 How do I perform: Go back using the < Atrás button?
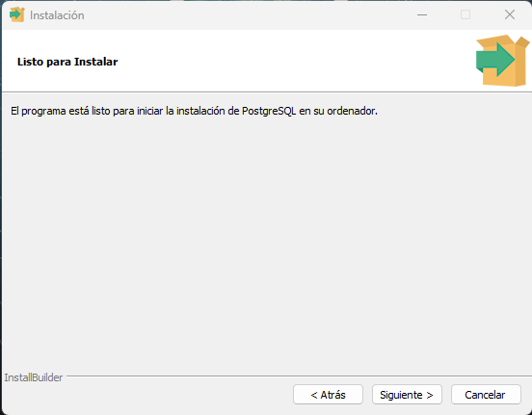(x=328, y=395)
